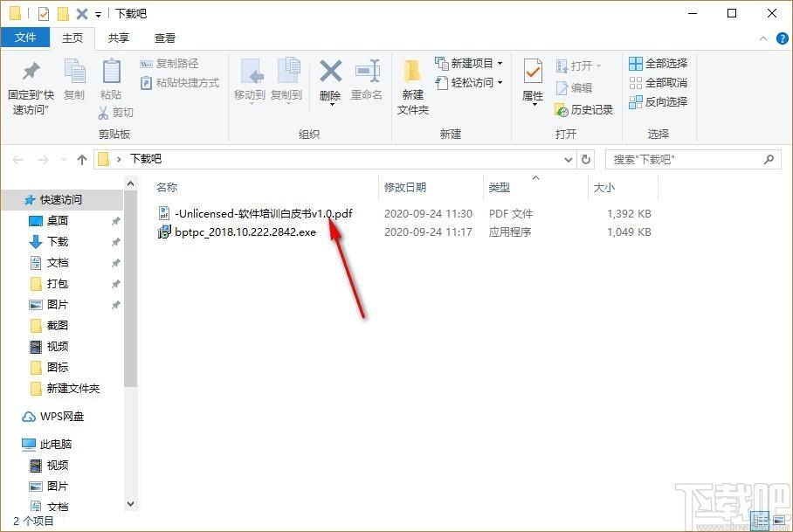Click the Refresh button

coord(586,160)
